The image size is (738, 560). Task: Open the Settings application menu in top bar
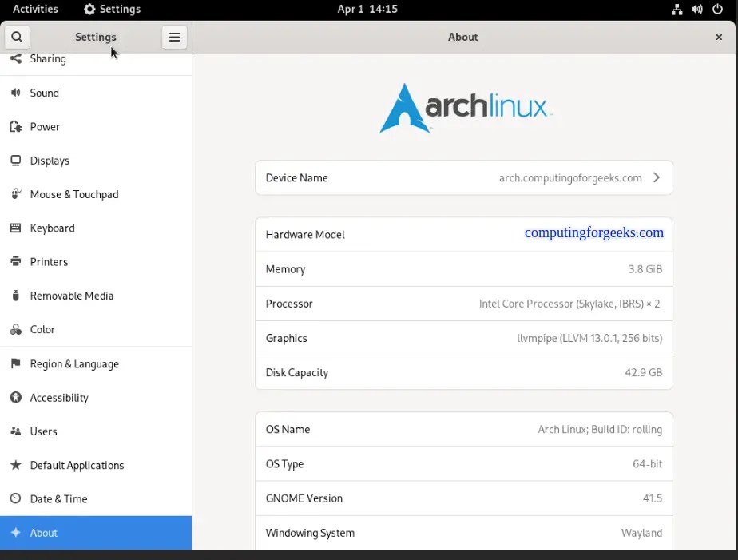pos(112,10)
